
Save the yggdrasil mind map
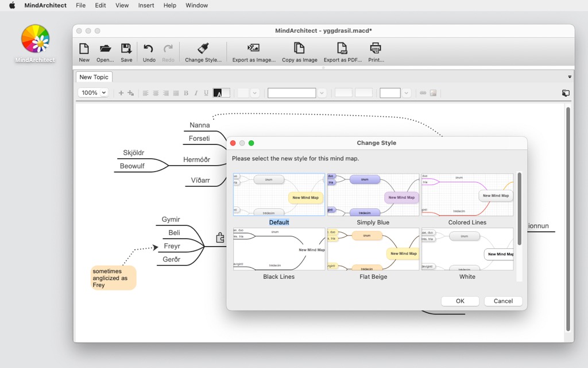click(126, 52)
